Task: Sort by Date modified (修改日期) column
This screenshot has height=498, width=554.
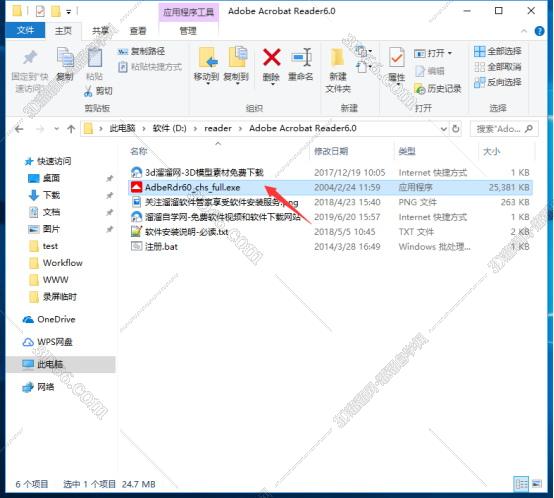Action: pyautogui.click(x=331, y=152)
